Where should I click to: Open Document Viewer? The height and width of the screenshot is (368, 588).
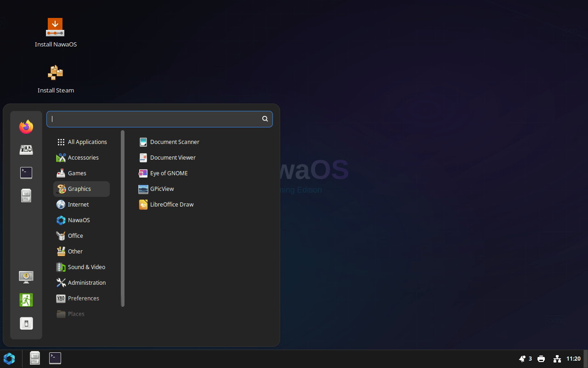(x=173, y=157)
